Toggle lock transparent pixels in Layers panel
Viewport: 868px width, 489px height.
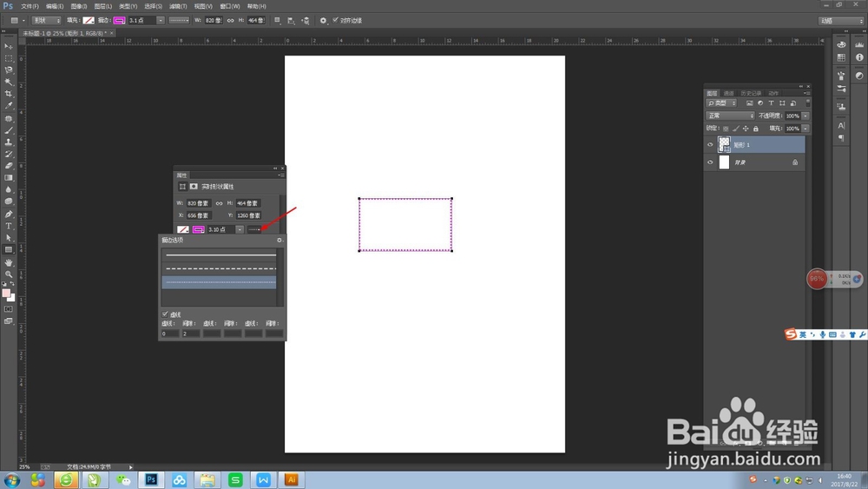[x=726, y=129]
